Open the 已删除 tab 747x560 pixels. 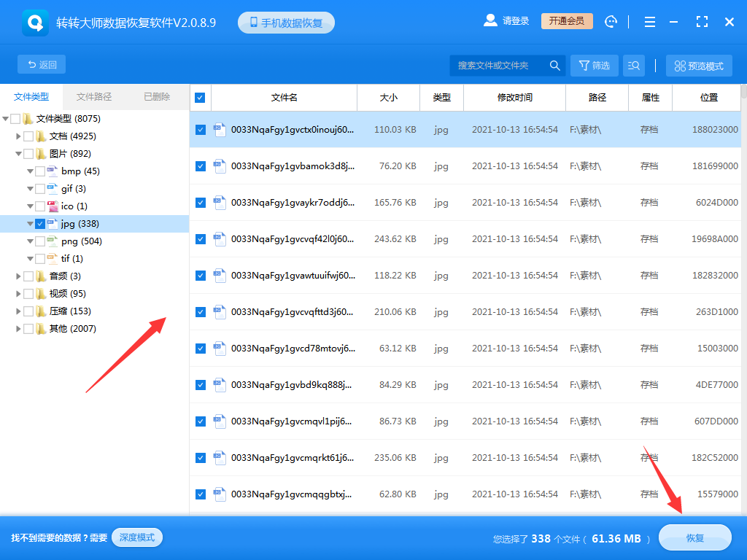(157, 97)
